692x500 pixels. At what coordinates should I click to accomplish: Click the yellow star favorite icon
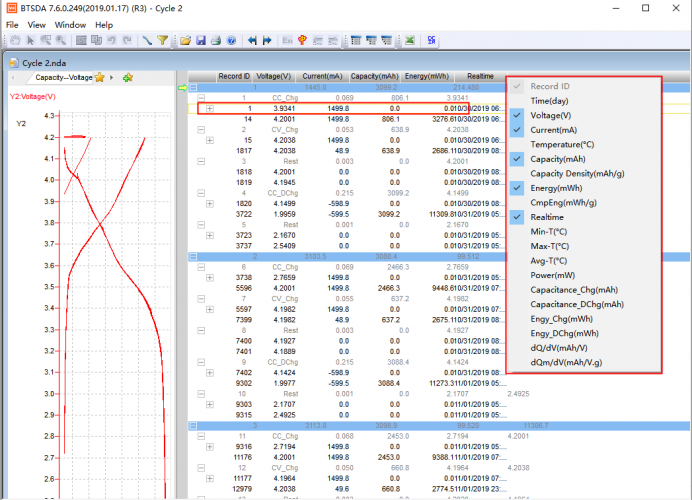(100, 78)
